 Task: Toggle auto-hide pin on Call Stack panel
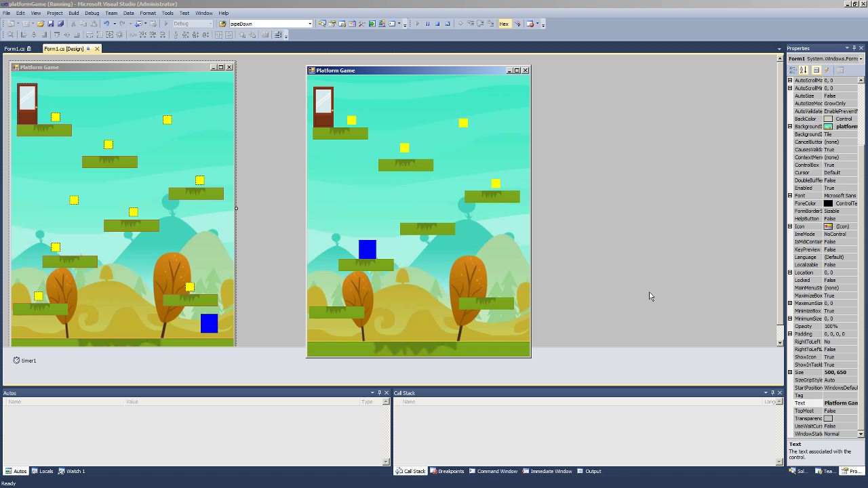click(x=772, y=392)
